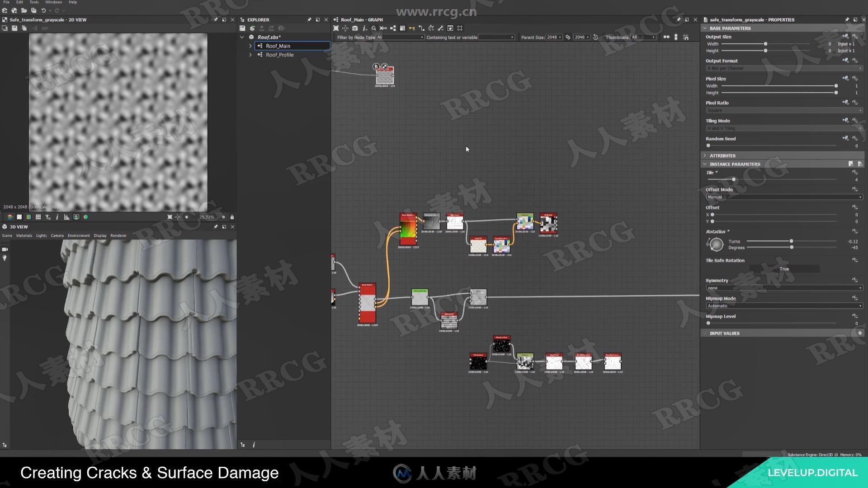Open the Mipmap Mode Automatic dropdown

pyautogui.click(x=784, y=306)
